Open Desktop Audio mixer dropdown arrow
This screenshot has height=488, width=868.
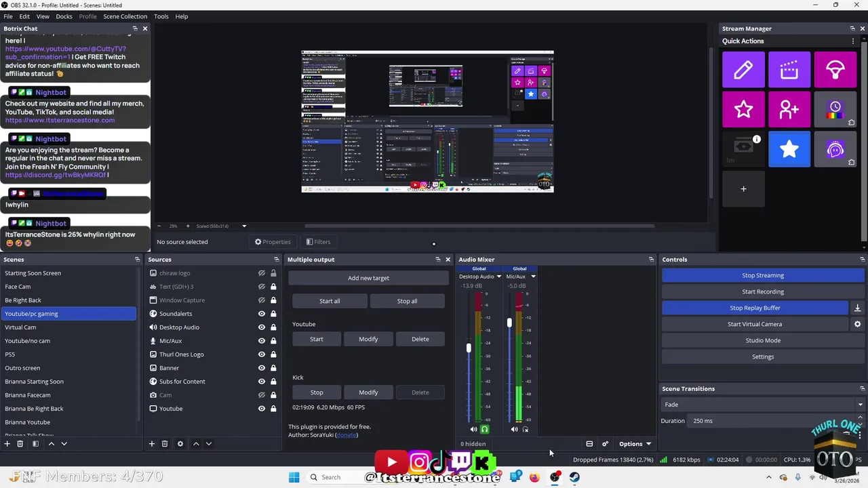tap(498, 277)
